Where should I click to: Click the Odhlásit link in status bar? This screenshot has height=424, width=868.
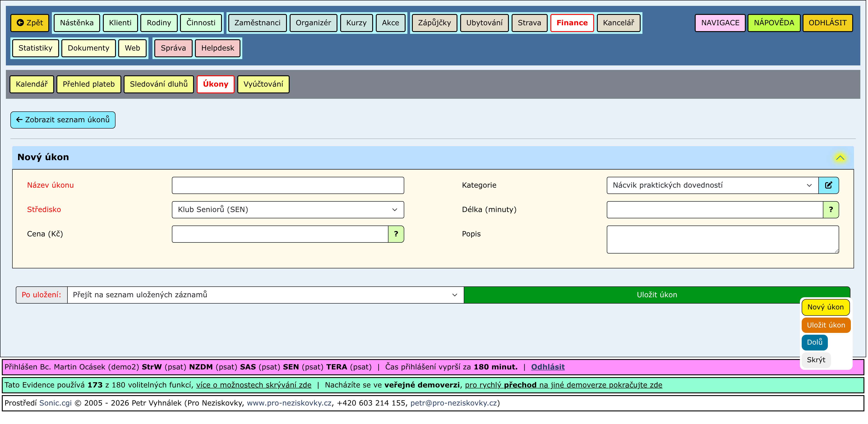coord(547,367)
